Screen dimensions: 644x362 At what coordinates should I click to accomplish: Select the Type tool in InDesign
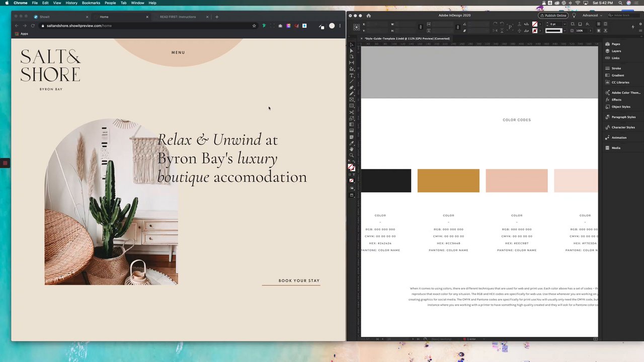point(352,75)
